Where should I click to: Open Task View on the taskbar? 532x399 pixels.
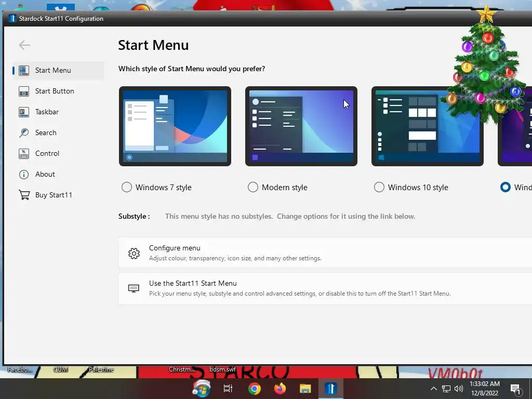pyautogui.click(x=228, y=389)
